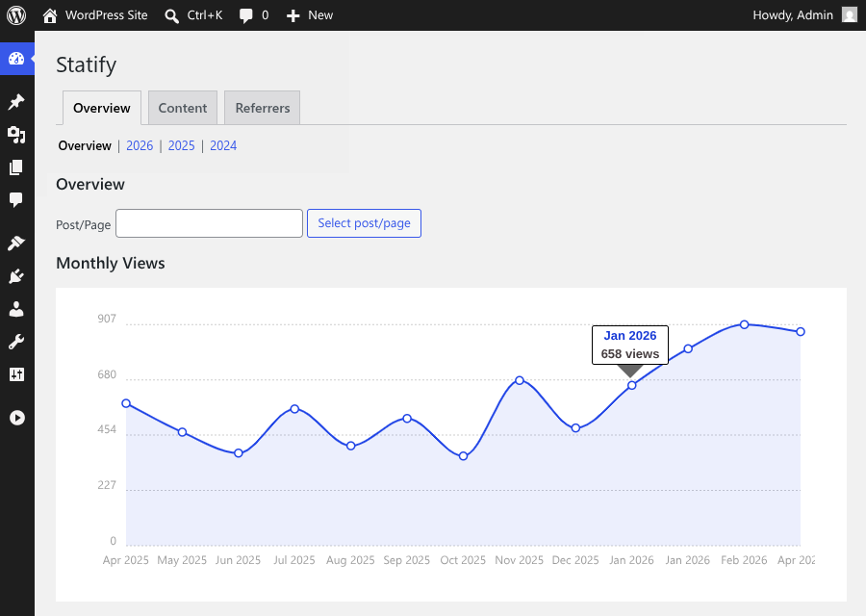The image size is (866, 616).
Task: Click the Monthly Views heading
Action: pyautogui.click(x=111, y=263)
